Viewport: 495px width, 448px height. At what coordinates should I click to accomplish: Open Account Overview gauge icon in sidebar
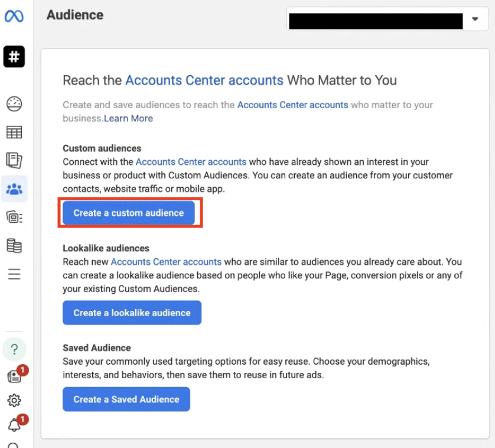click(14, 105)
